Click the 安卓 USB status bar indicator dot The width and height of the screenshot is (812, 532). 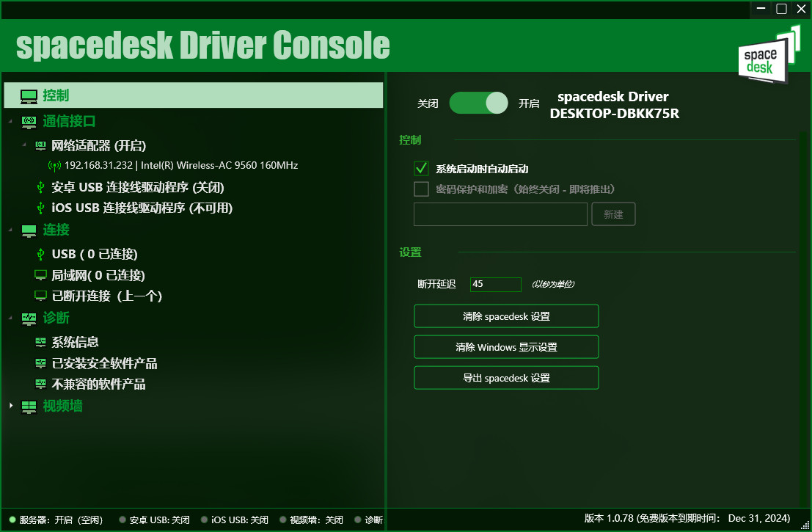122,520
